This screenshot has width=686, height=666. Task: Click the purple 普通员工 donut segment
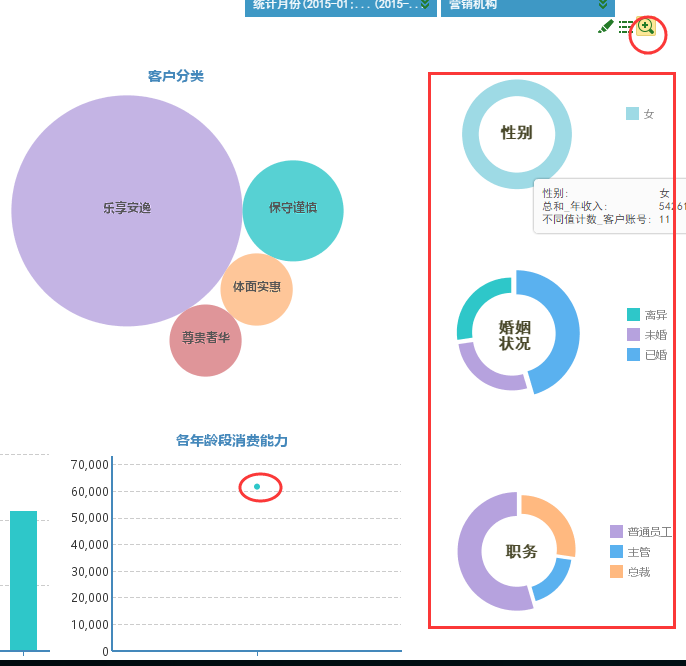click(x=470, y=551)
